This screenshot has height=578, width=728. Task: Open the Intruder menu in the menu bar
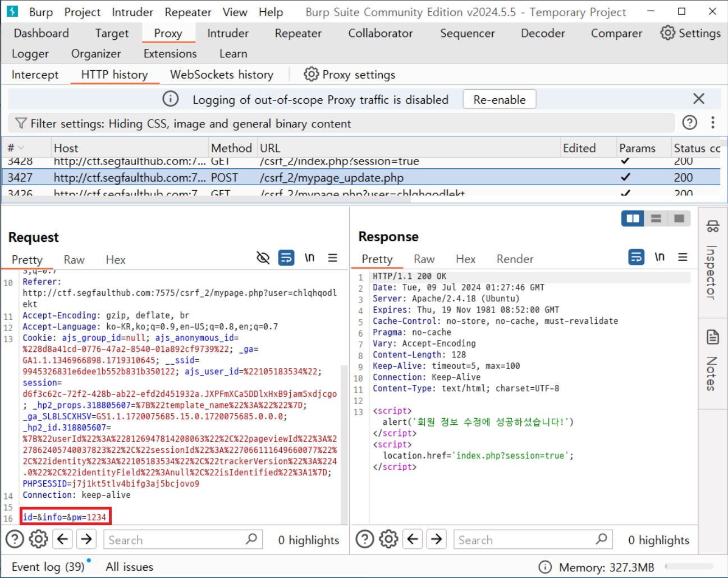pos(132,12)
